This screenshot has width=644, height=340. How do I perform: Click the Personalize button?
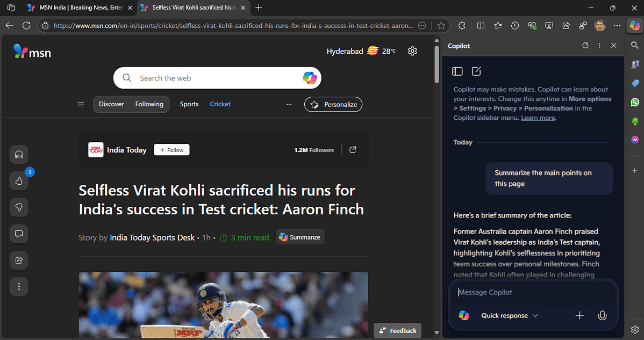(x=333, y=104)
